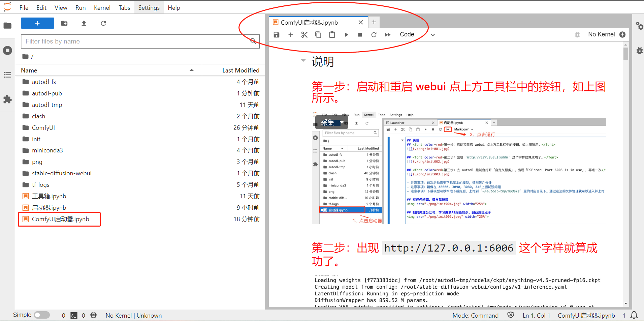644x321 pixels.
Task: Open the Settings menu
Action: pyautogui.click(x=149, y=7)
